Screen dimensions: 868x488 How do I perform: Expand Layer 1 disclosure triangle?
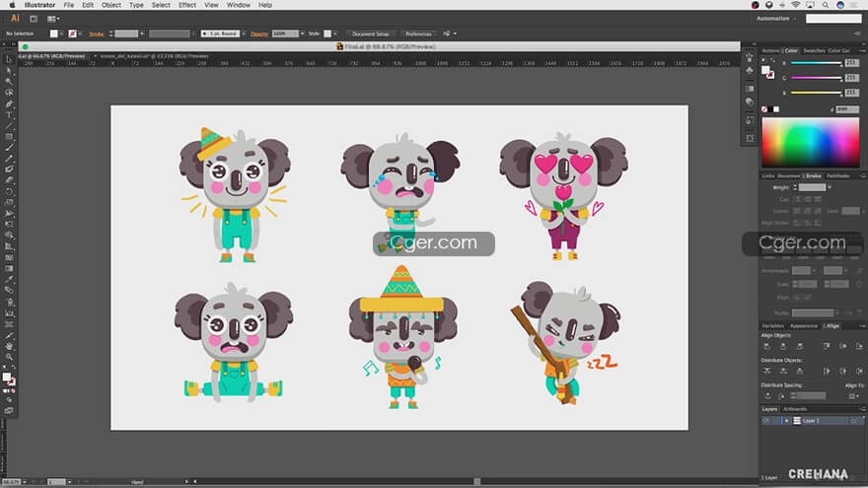point(787,421)
